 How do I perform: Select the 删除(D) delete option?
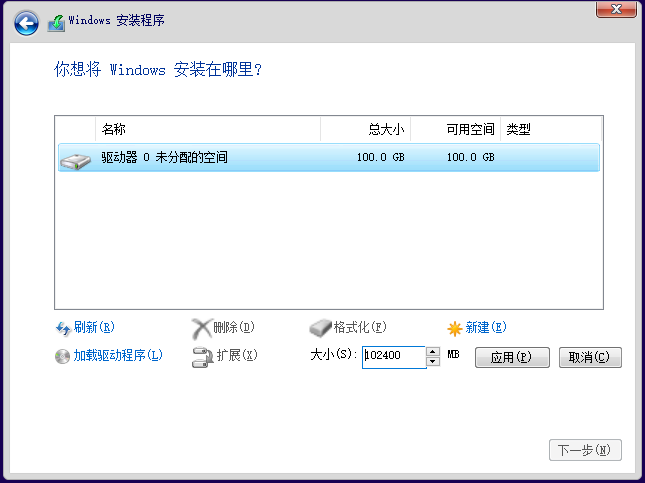(x=234, y=327)
